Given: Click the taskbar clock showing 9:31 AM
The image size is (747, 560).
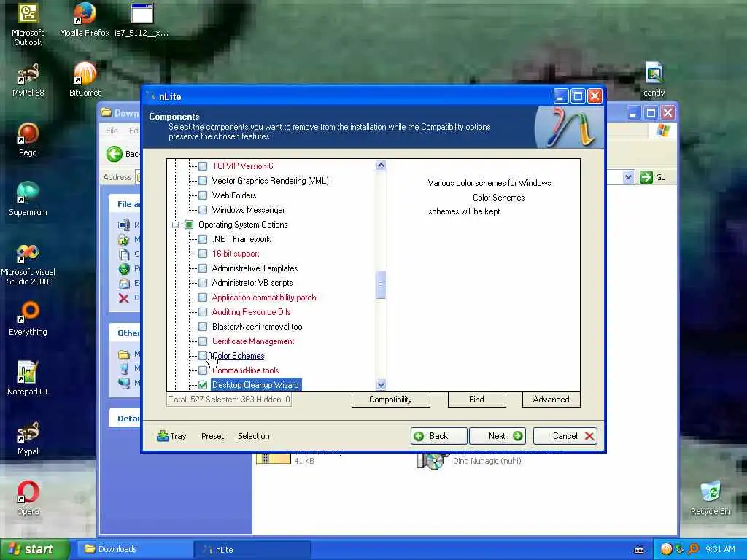Looking at the screenshot, I should tap(720, 549).
